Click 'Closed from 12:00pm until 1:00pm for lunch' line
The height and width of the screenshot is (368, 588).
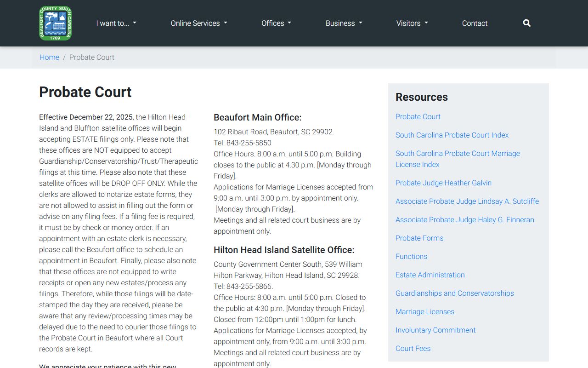click(285, 319)
